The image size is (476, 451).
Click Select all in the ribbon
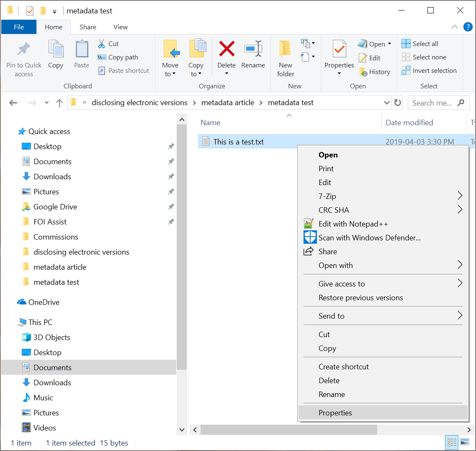click(x=420, y=44)
